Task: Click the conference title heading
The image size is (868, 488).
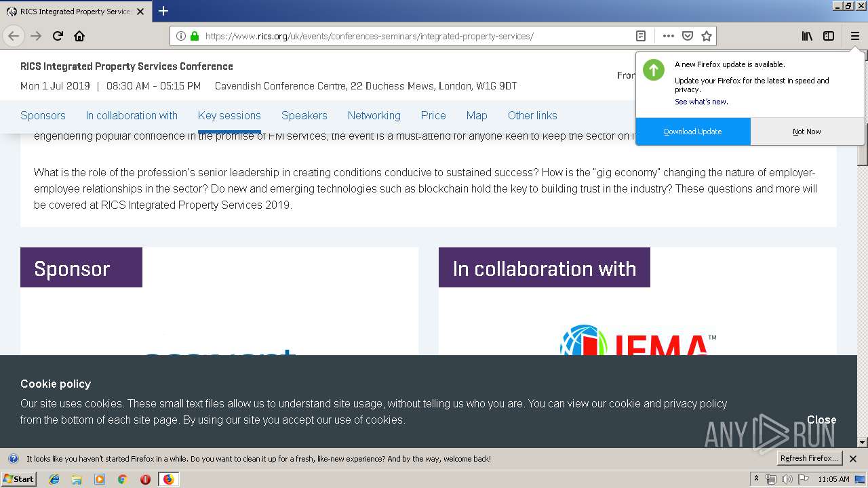Action: (x=127, y=66)
